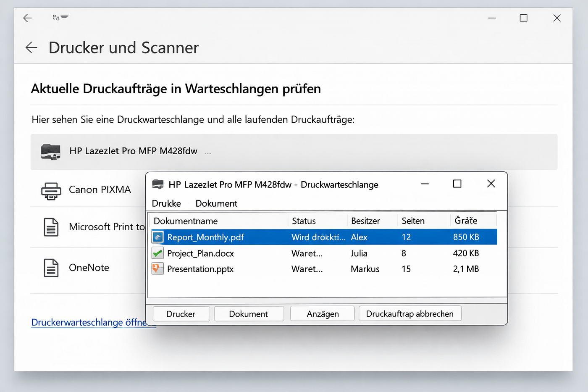The width and height of the screenshot is (588, 392).
Task: Click Waret status of Project_Plan.docx
Action: click(x=307, y=253)
